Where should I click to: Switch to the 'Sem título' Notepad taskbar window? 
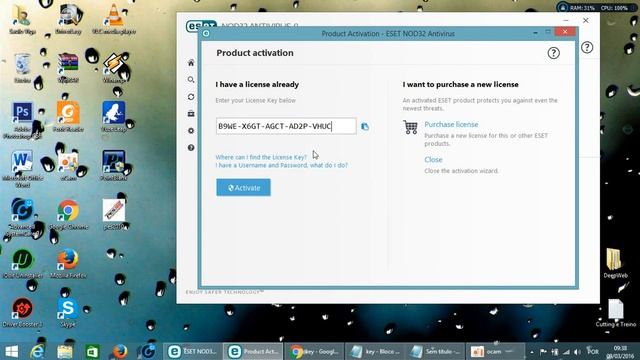pos(435,351)
